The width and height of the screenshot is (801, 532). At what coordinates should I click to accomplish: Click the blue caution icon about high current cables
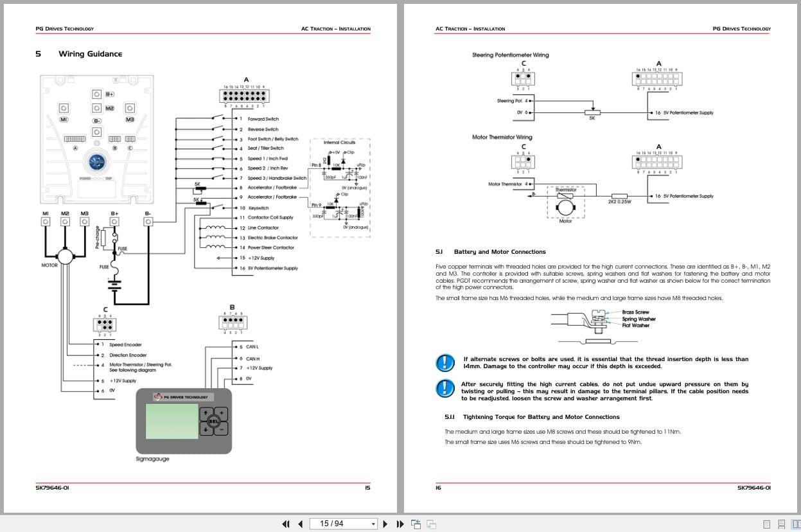[445, 389]
